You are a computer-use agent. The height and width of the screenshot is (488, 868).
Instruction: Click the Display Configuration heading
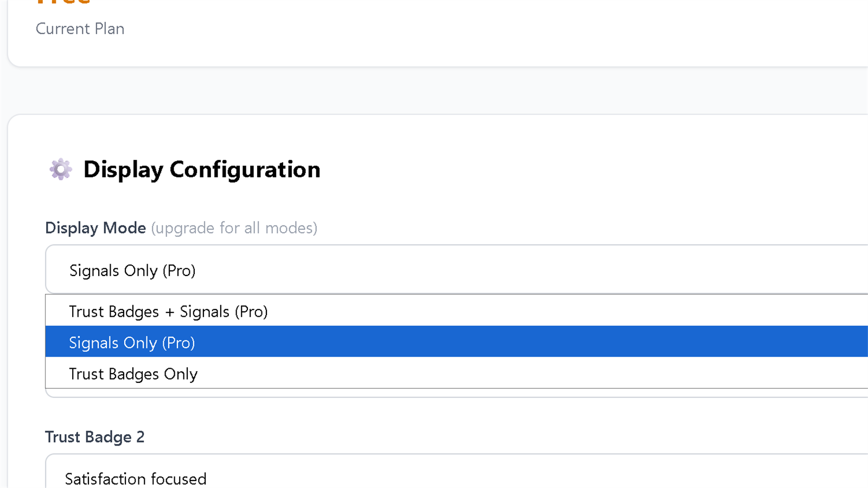point(202,170)
